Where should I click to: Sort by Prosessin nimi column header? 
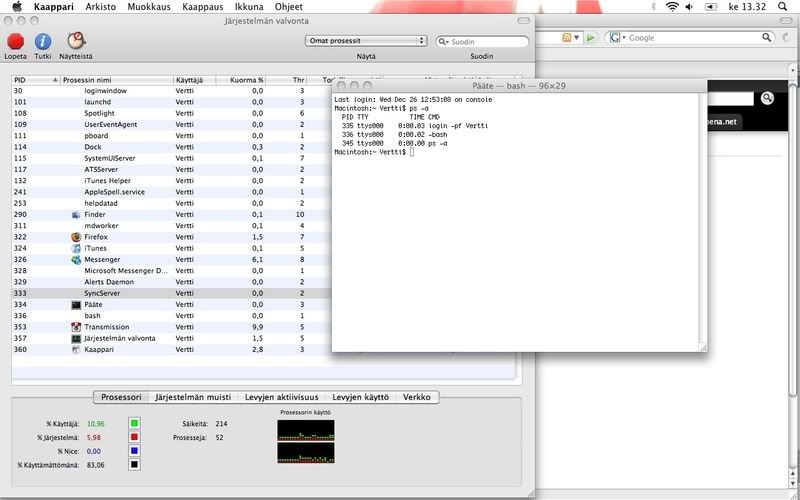click(x=117, y=80)
